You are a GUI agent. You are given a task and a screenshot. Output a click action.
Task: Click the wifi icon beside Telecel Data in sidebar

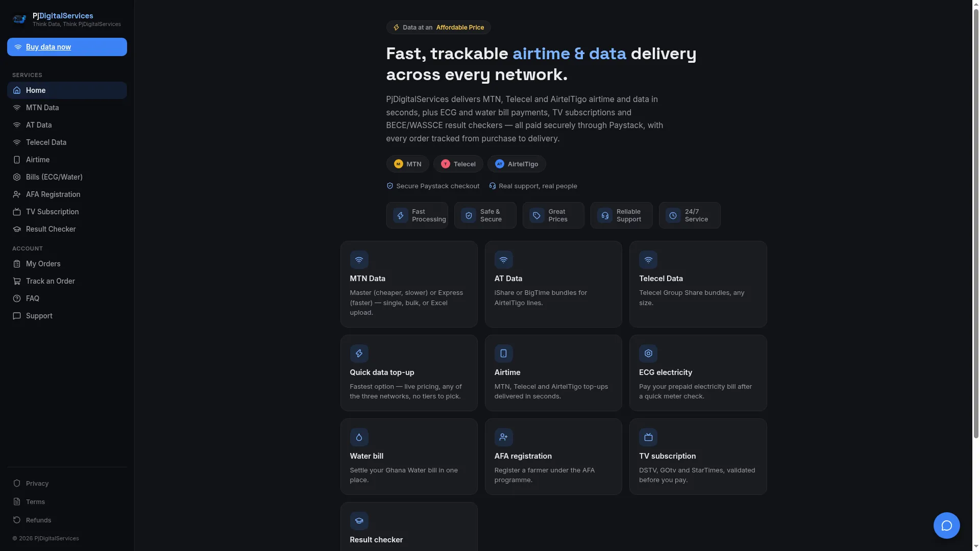point(17,142)
